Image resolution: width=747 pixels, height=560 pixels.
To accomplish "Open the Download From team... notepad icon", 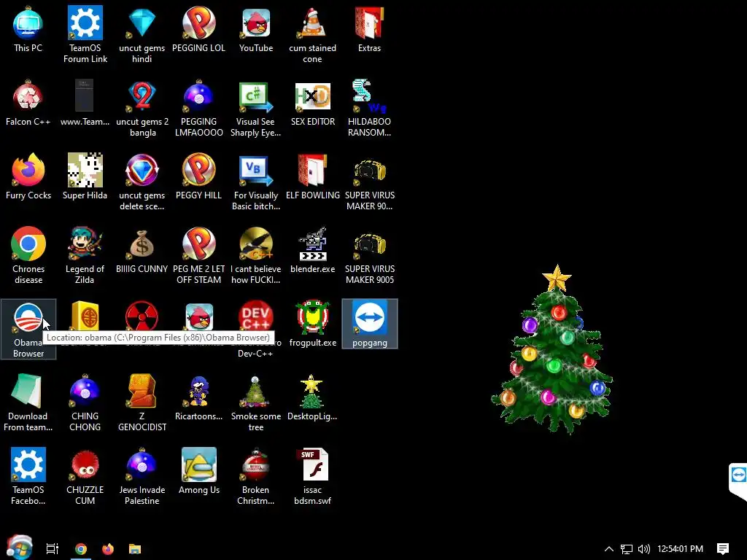I will 28,402.
